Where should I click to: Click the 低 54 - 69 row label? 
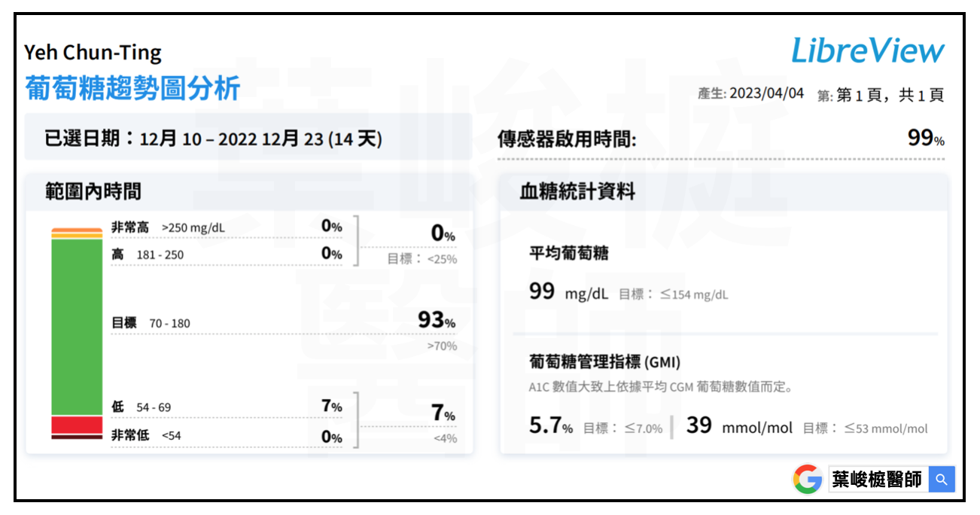click(x=141, y=407)
